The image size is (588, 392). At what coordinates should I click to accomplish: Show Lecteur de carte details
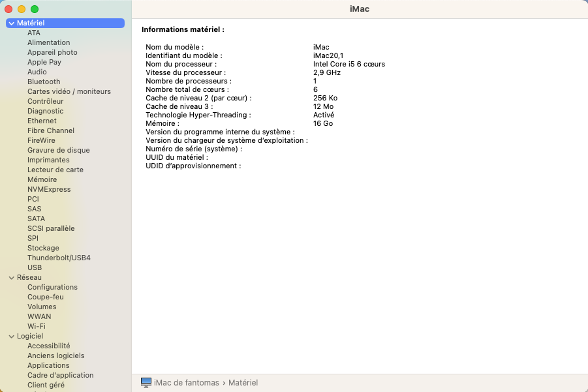(x=55, y=170)
